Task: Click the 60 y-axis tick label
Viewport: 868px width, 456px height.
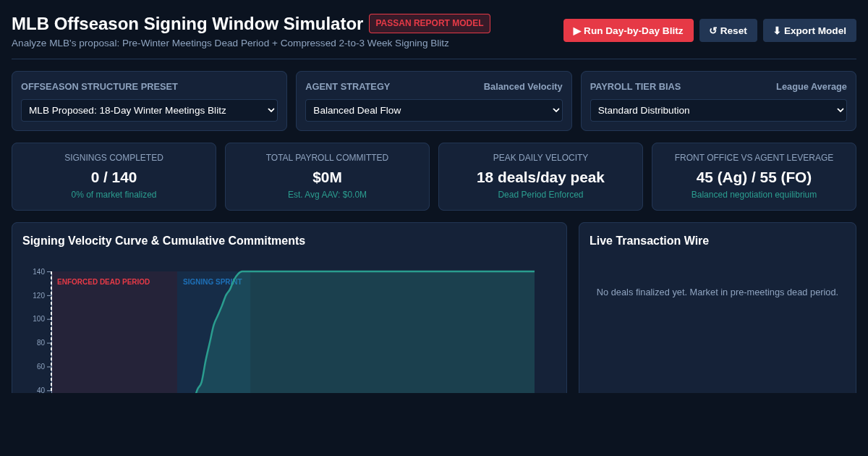Action: pos(41,367)
